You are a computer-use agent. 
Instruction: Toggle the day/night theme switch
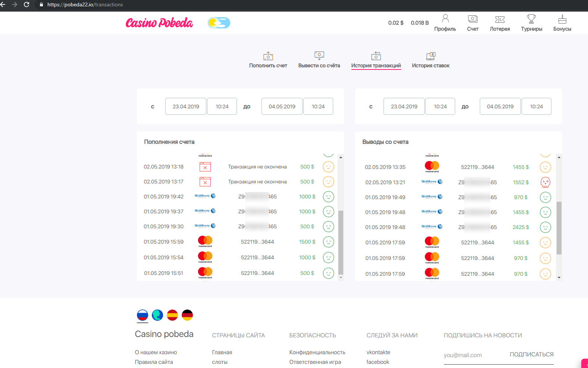pos(219,23)
